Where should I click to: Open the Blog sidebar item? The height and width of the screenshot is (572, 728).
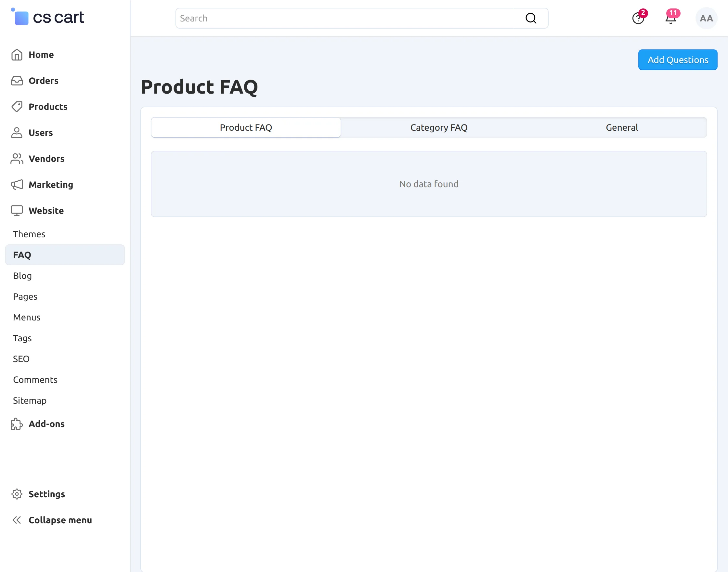[22, 276]
